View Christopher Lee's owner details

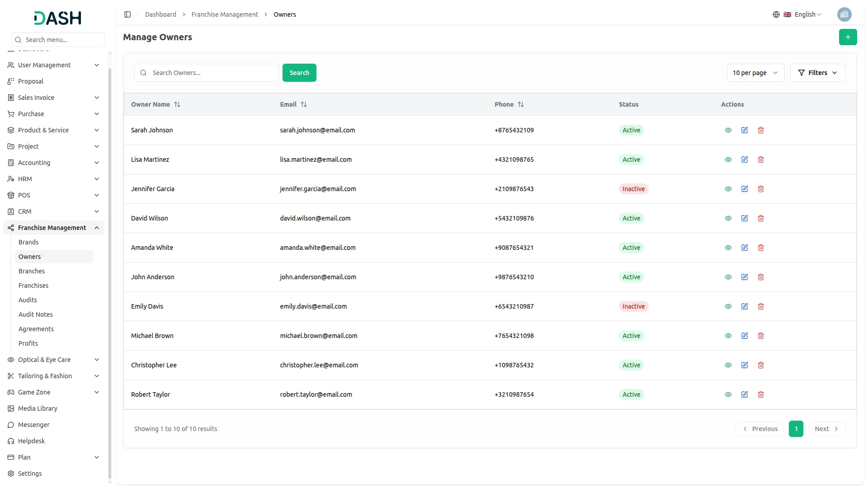coord(728,365)
